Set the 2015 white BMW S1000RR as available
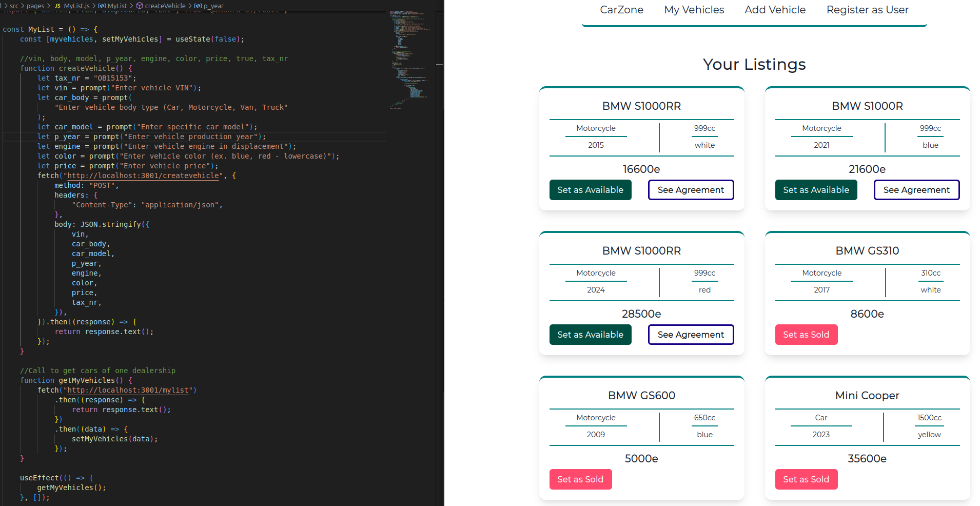 [x=590, y=190]
